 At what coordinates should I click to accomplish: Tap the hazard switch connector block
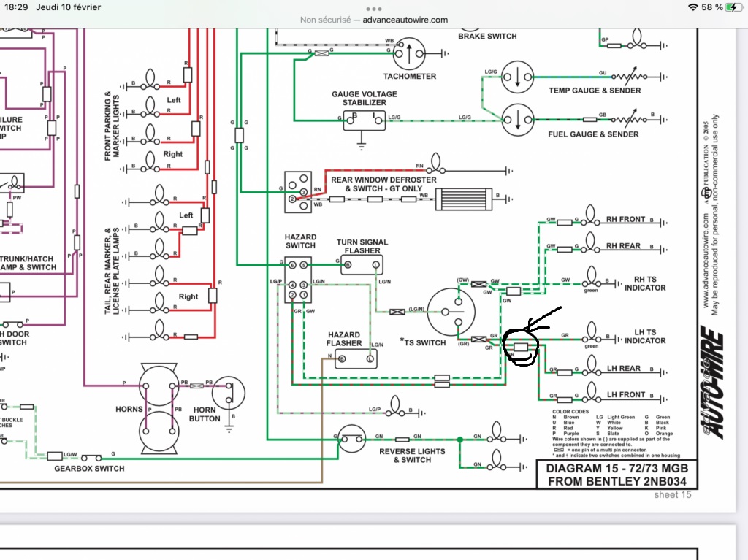(x=298, y=280)
